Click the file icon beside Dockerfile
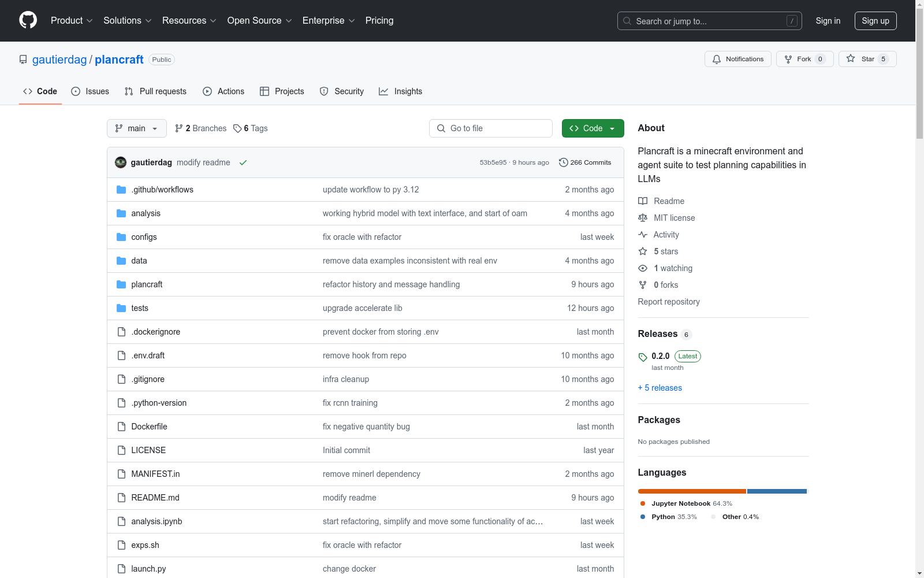The image size is (924, 578). click(121, 427)
